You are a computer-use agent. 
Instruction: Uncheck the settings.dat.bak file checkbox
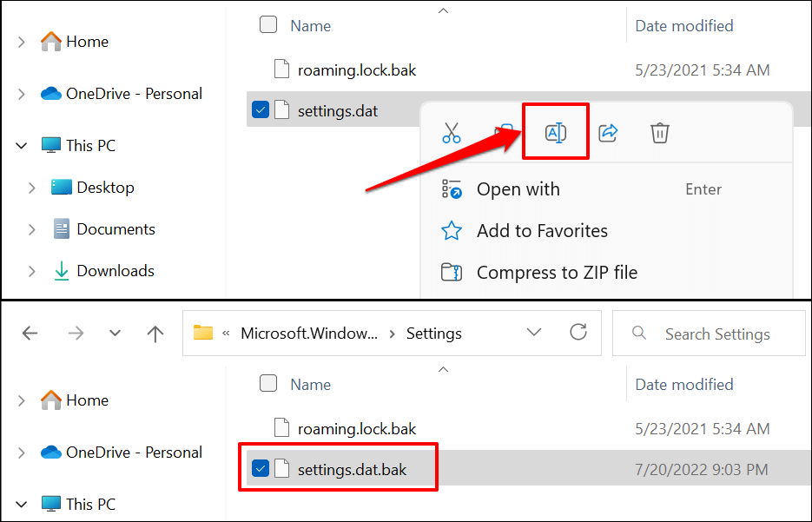click(259, 469)
